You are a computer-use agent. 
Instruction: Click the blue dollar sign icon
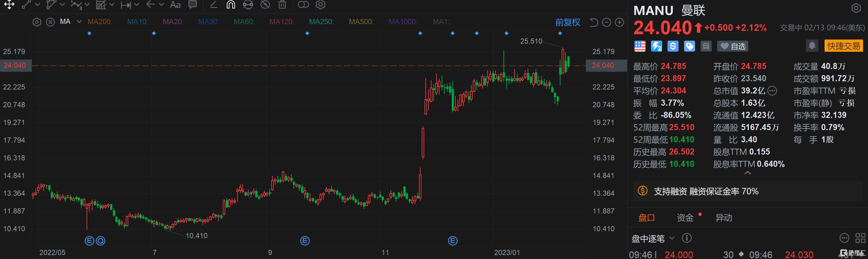[x=672, y=46]
